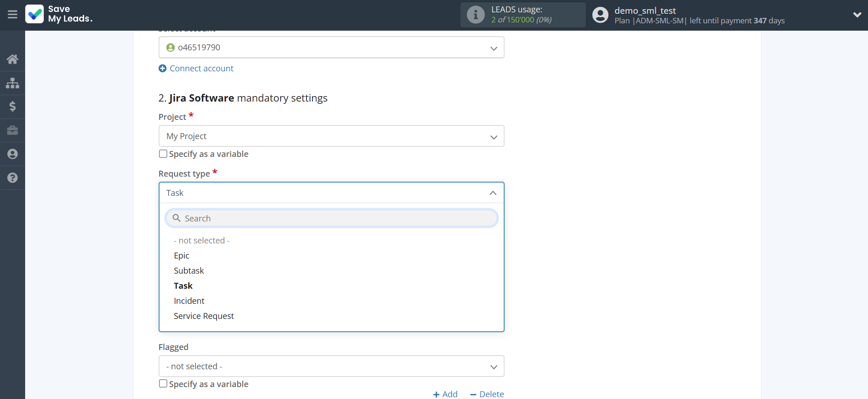Click the Connect account link
The height and width of the screenshot is (399, 868).
point(201,69)
